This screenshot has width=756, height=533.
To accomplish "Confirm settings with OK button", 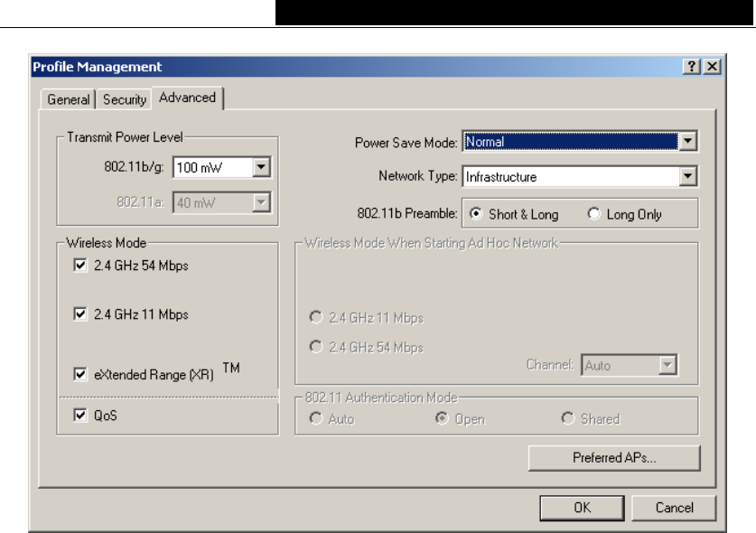I will coord(582,508).
